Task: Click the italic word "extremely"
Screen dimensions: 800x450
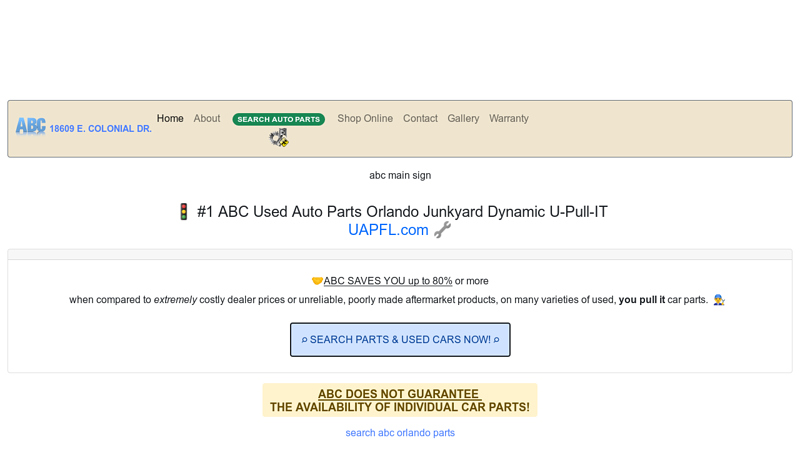Action: click(x=175, y=300)
